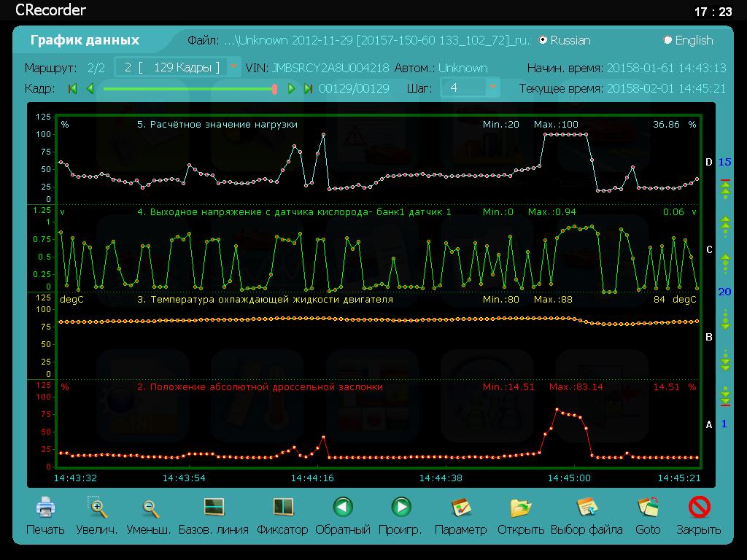Step forward one frame

[291, 88]
